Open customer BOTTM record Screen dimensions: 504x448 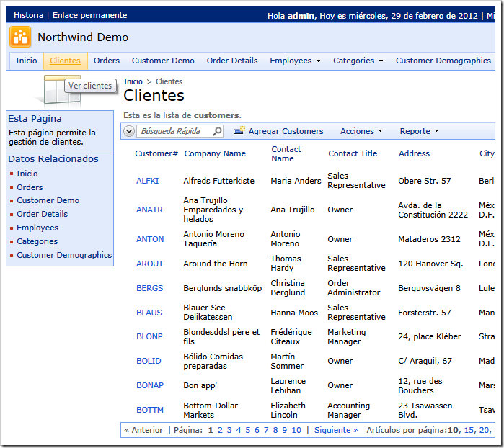[x=150, y=410]
